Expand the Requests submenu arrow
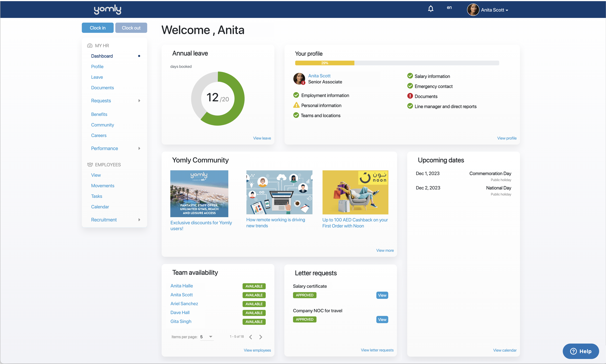This screenshot has width=606, height=364. [x=139, y=101]
